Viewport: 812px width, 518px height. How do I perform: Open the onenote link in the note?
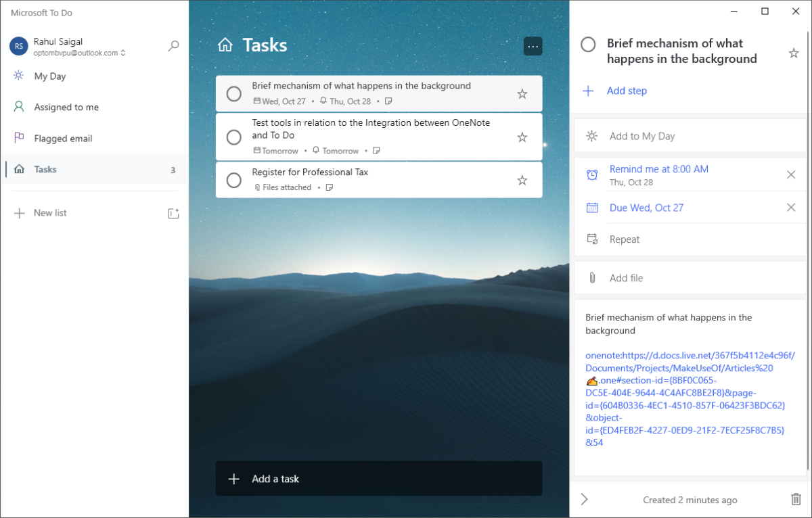(x=690, y=398)
